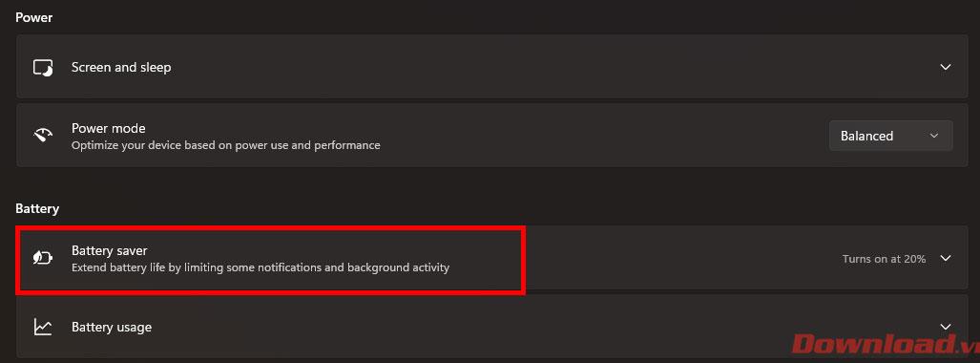Open the Balanced power mode dropdown
Viewport: 980px width, 363px height.
(x=890, y=136)
